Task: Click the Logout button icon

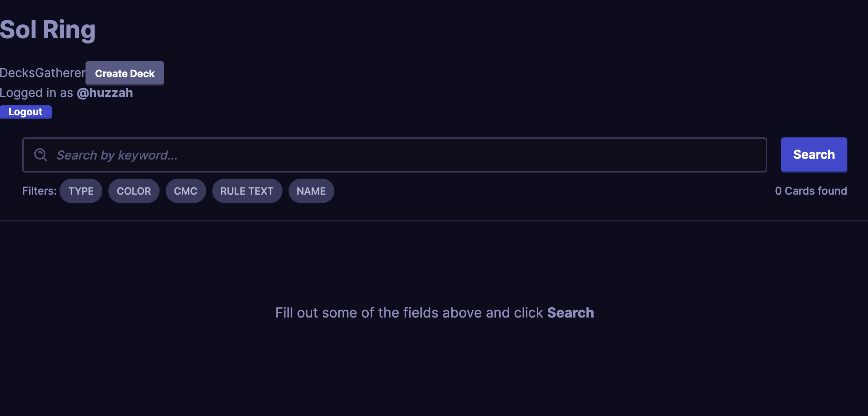Action: [x=26, y=111]
